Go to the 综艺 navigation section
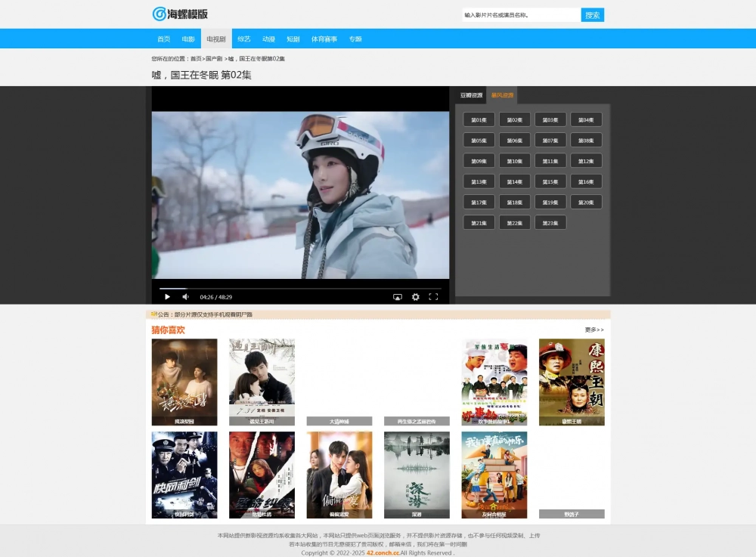The image size is (756, 557). 243,39
